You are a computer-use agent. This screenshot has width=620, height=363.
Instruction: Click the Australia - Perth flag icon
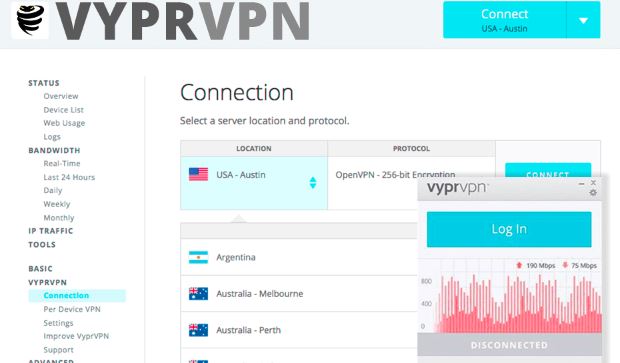(x=198, y=330)
